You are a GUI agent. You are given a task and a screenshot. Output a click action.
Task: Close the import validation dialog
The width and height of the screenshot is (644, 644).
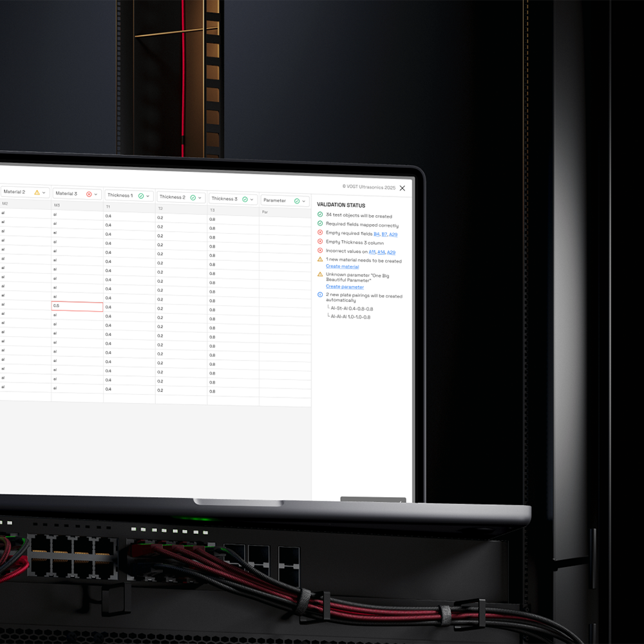pos(402,188)
